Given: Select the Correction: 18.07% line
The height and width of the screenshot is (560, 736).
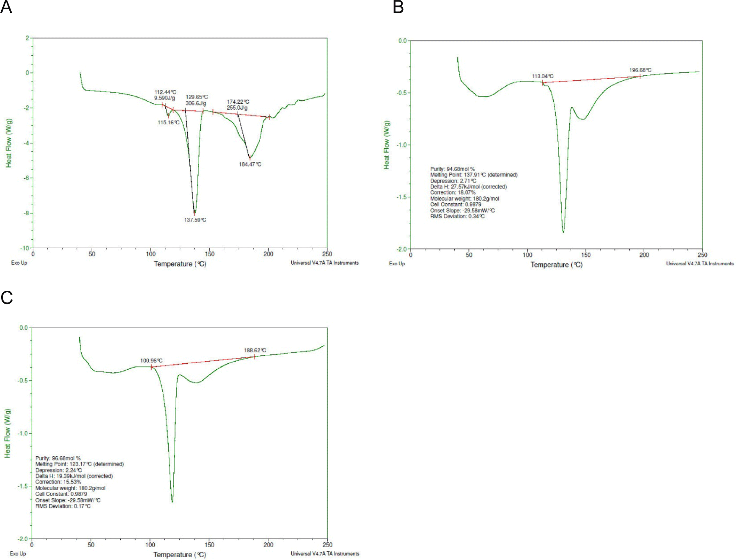Looking at the screenshot, I should (453, 193).
